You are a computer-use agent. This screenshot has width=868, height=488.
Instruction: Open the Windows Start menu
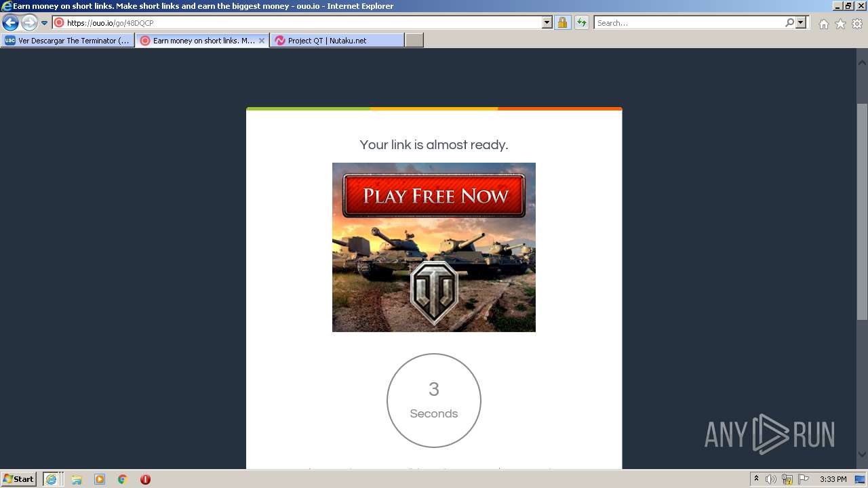pyautogui.click(x=19, y=479)
